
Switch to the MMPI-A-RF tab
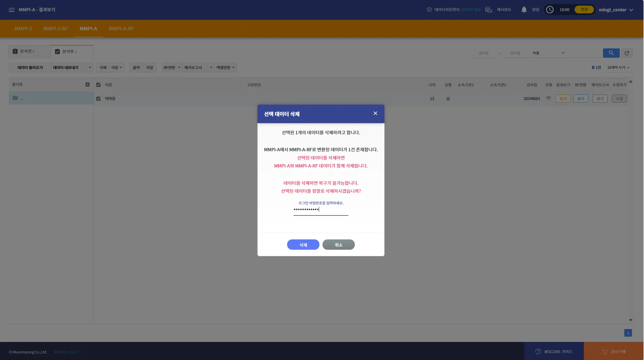[121, 29]
